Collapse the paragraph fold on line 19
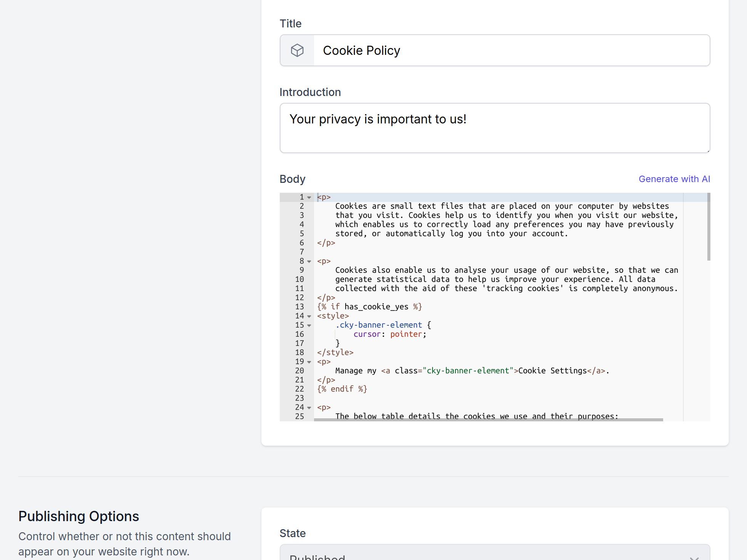 [309, 362]
